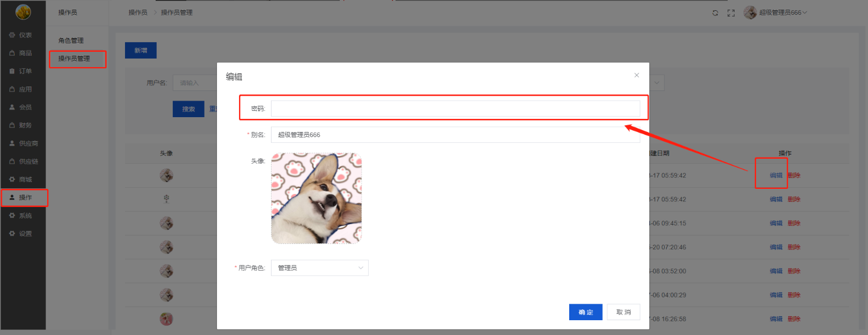Click the 别名 alias text field
The image size is (868, 335).
coord(455,135)
